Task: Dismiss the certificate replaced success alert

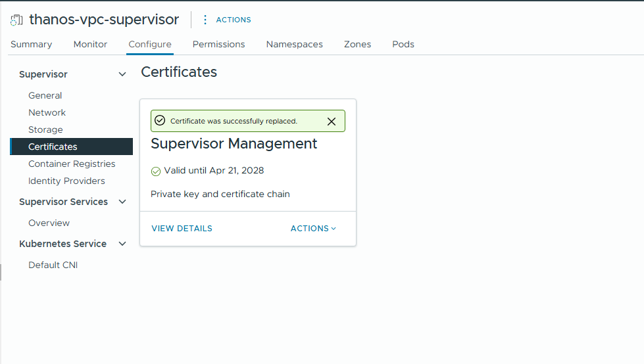Action: click(332, 122)
